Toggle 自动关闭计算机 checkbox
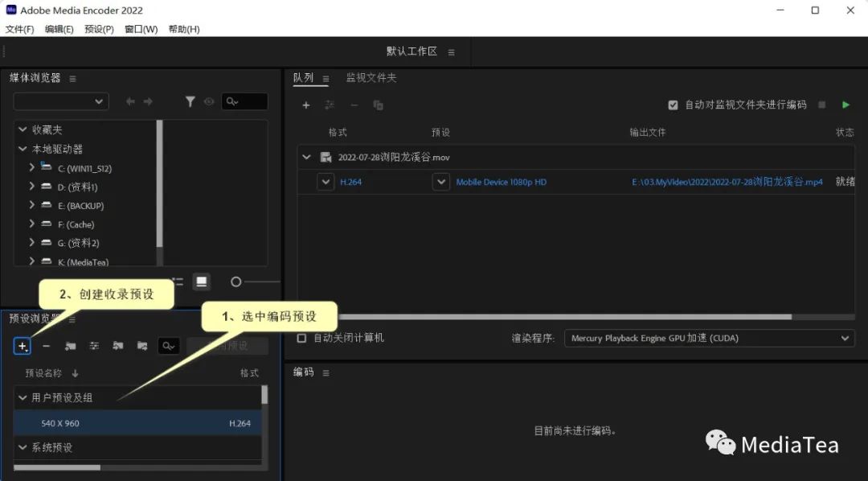This screenshot has height=481, width=868. click(301, 338)
